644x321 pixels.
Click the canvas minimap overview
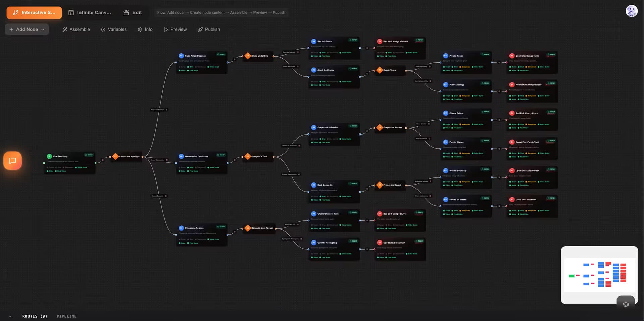(x=599, y=275)
